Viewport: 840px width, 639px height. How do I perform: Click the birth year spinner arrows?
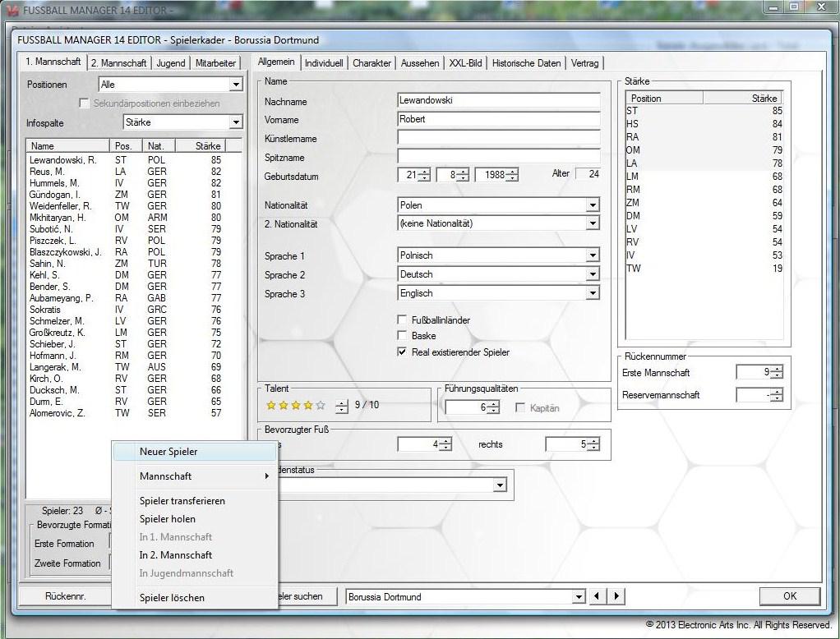[512, 174]
